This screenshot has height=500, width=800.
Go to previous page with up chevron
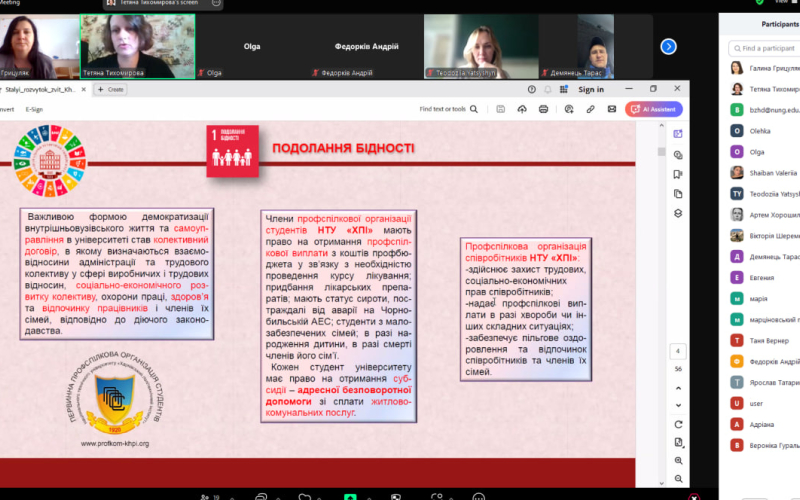[678, 388]
